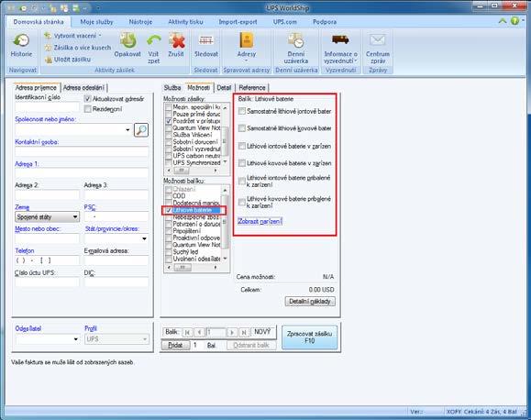The width and height of the screenshot is (531, 420).
Task: Click Detailní náklady button
Action: pos(310,301)
